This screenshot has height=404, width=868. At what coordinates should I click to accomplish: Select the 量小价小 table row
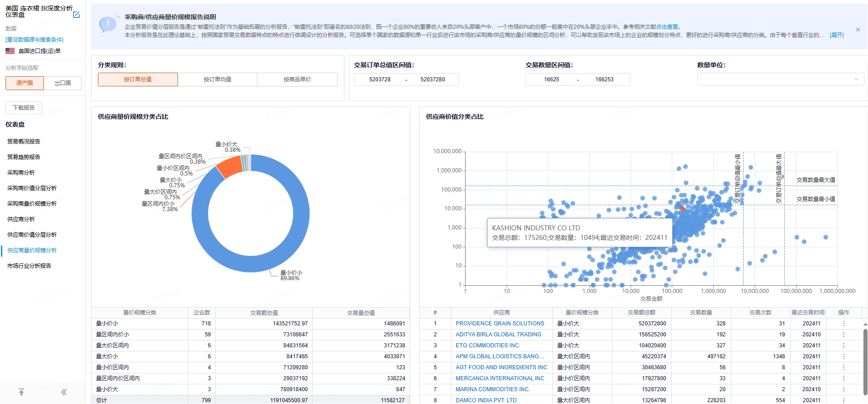251,324
